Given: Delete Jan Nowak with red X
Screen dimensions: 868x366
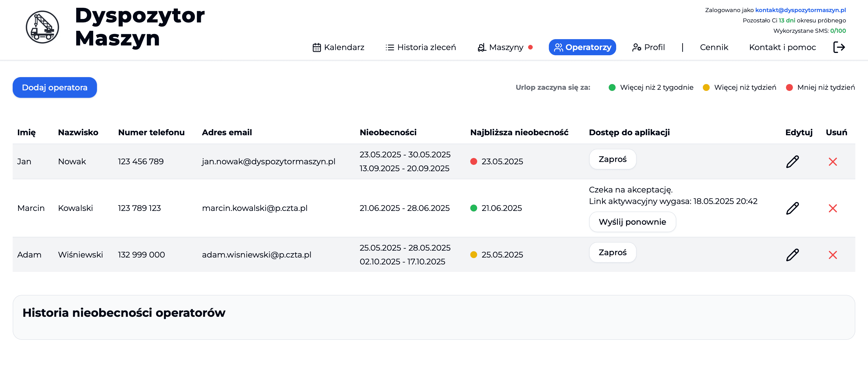Looking at the screenshot, I should (833, 162).
